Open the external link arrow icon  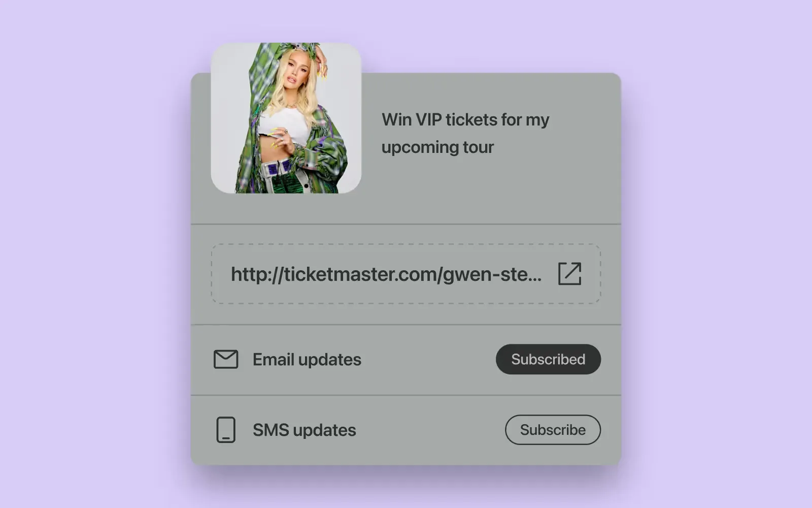coord(569,274)
